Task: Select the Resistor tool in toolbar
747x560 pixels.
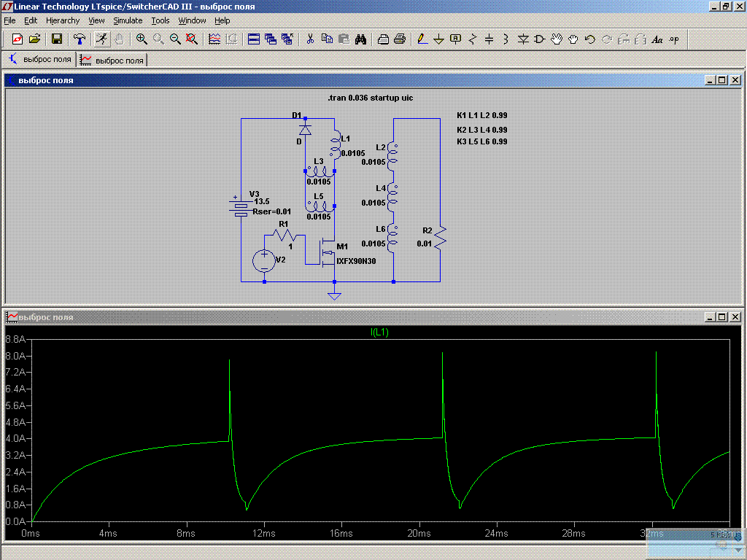Action: (x=473, y=39)
